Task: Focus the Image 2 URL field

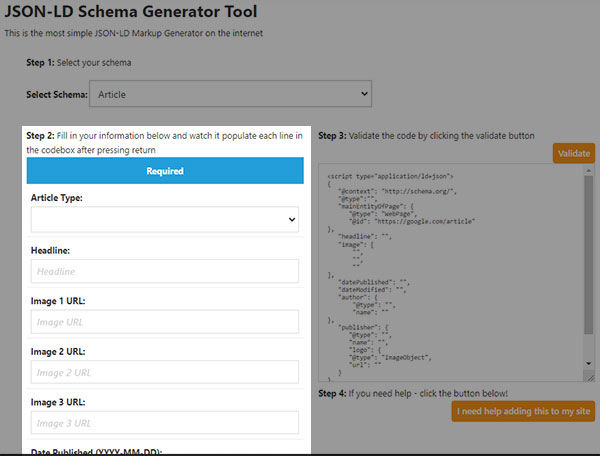Action: (165, 372)
